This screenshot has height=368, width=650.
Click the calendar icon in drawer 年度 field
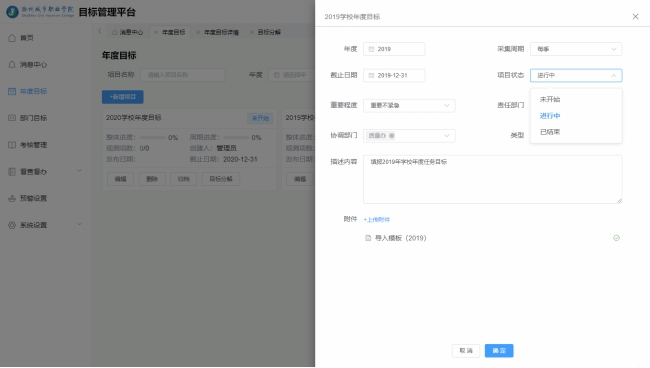pyautogui.click(x=371, y=49)
